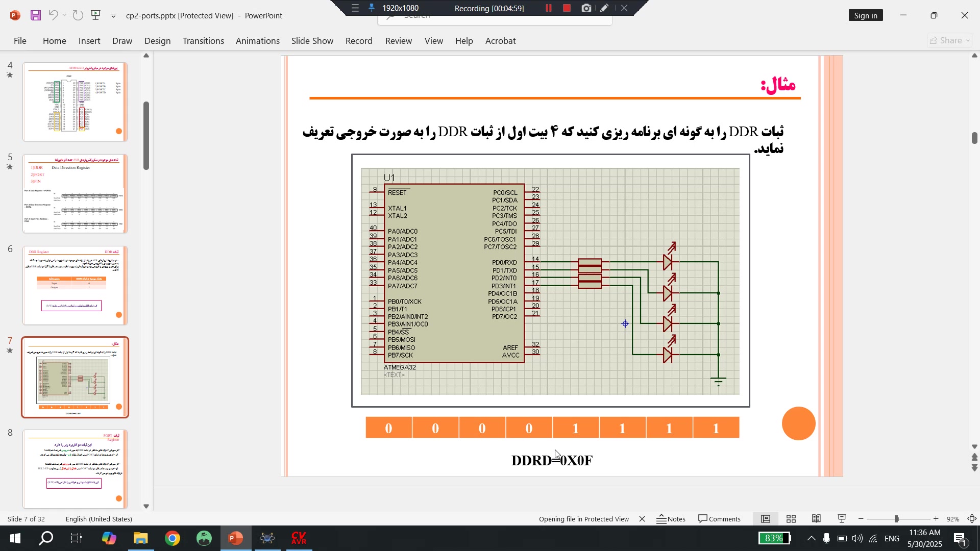Stop the screen recording
Viewport: 980px width, 551px height.
pos(567,8)
